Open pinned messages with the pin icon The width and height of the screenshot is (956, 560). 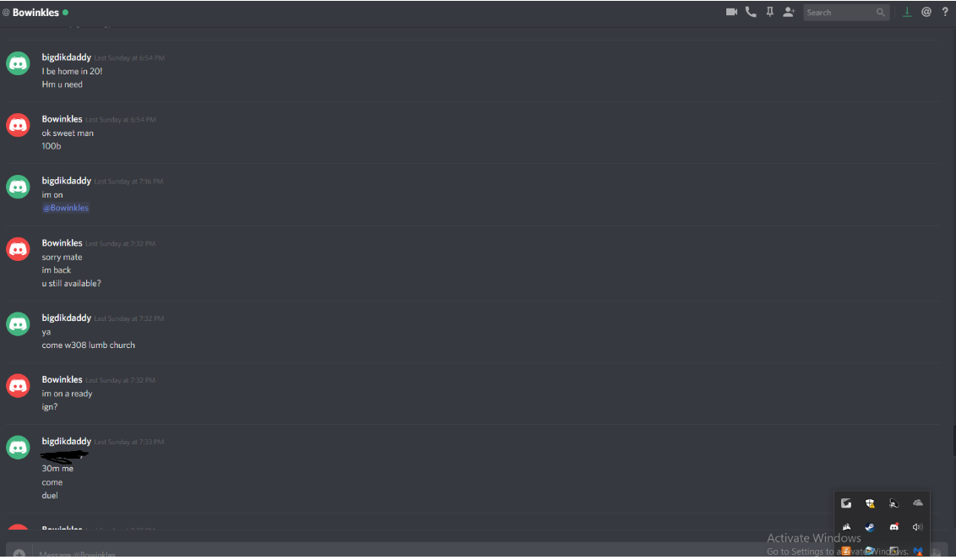coord(770,12)
